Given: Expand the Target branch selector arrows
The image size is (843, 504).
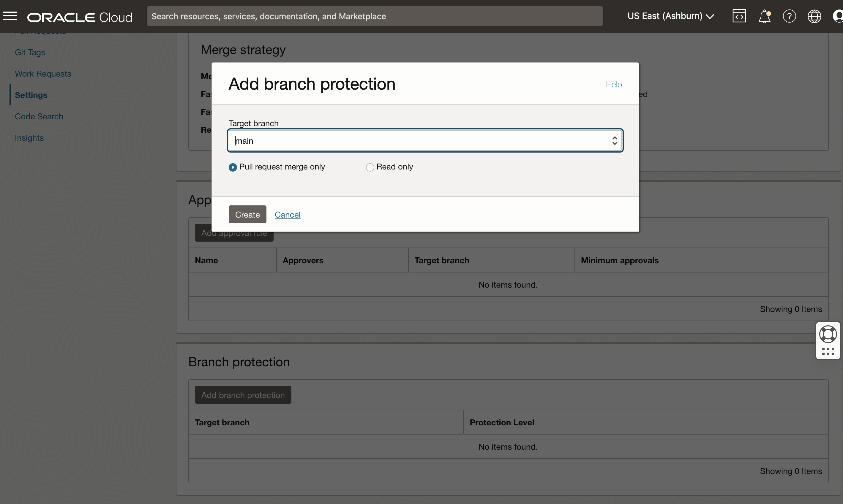Looking at the screenshot, I should pos(614,140).
